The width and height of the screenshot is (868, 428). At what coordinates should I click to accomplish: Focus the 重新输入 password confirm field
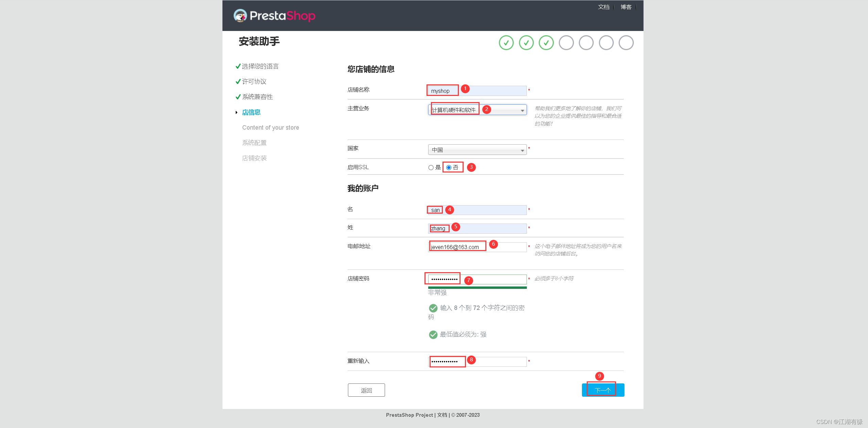tap(477, 362)
